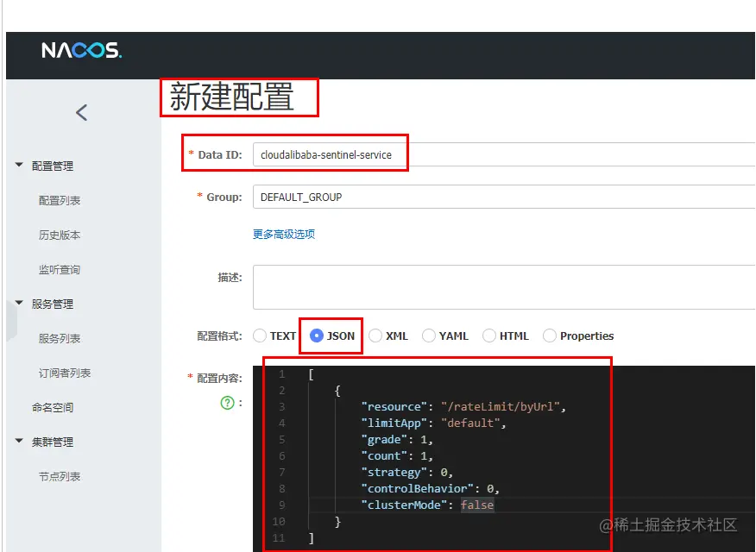Open the green help question-mark icon
The image size is (756, 552).
point(227,403)
